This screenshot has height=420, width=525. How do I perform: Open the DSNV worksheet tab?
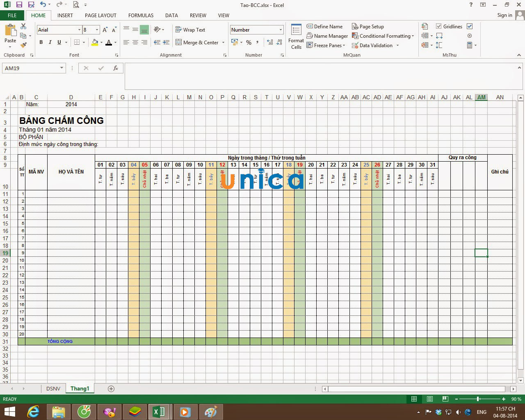click(x=53, y=388)
